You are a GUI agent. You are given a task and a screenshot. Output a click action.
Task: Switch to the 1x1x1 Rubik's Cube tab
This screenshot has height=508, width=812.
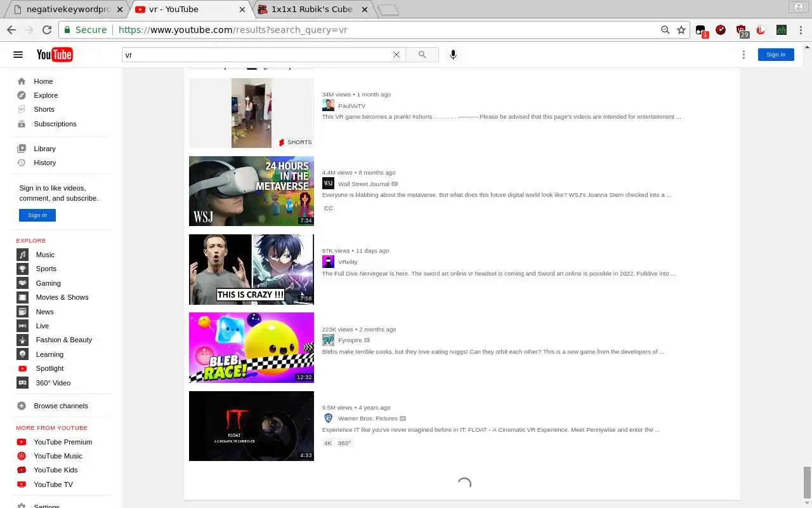tap(311, 10)
